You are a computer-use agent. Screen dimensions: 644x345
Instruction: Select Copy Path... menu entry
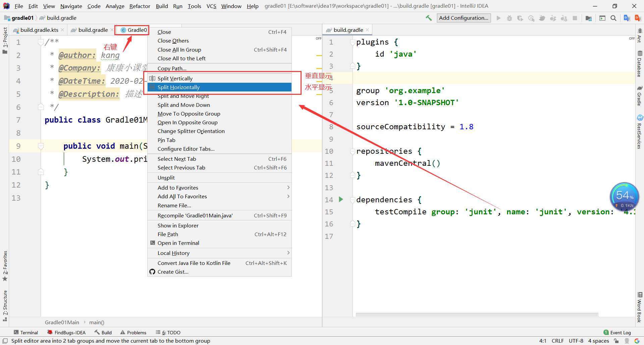tap(219, 68)
